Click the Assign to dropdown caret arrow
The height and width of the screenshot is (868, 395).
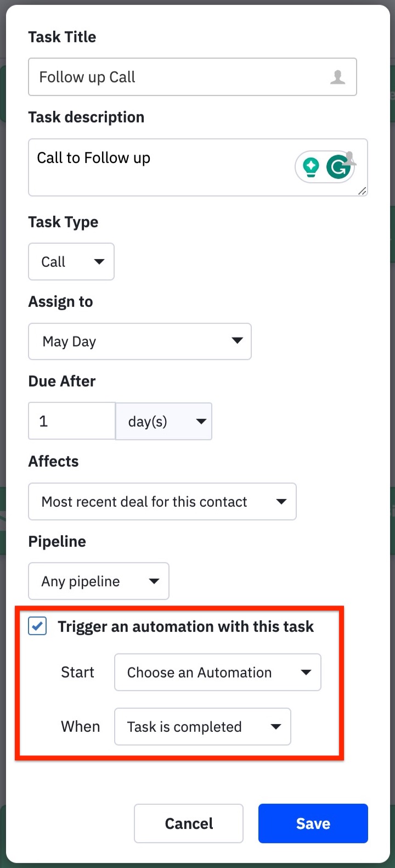[x=238, y=341]
